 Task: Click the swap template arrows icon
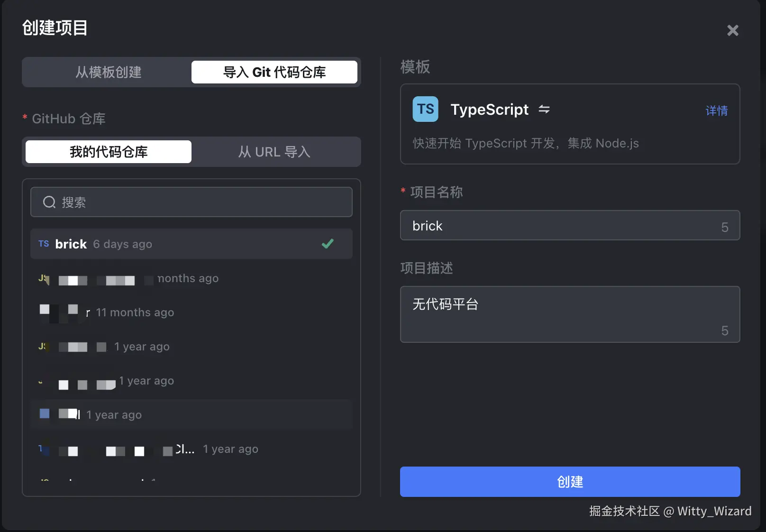click(544, 110)
